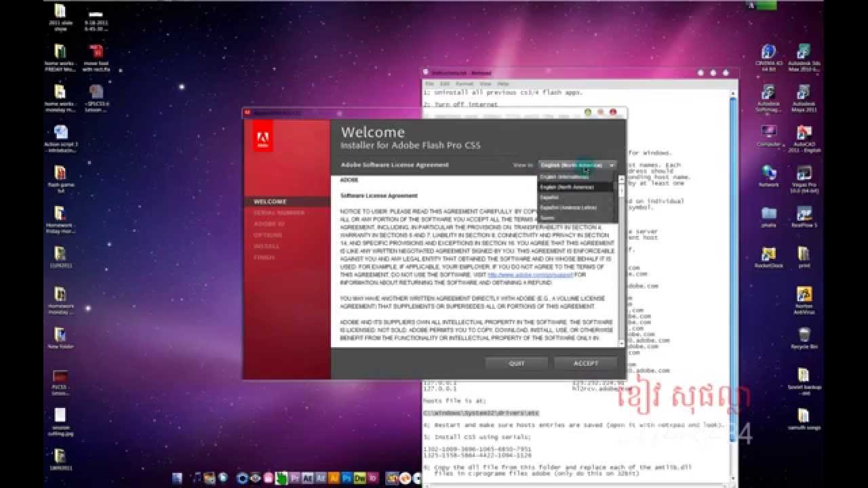Screen dimensions: 868x488
Task: Open the Computer desktop icon
Action: (768, 136)
